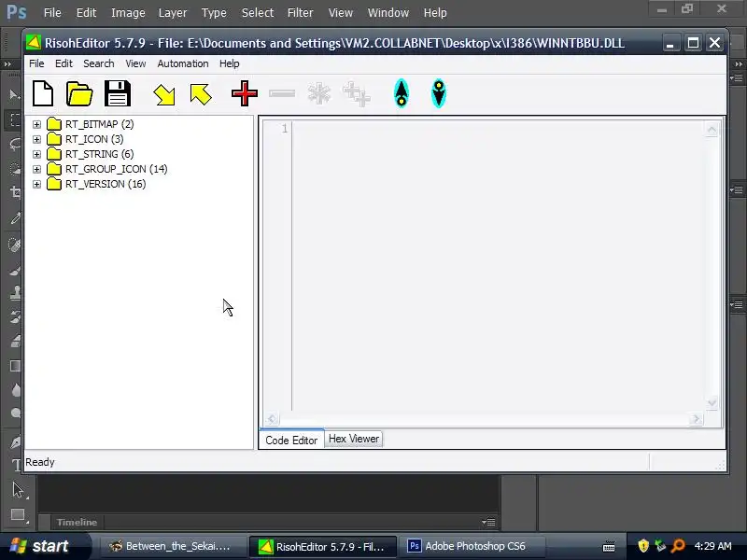
Task: Click the yellow up-left arrow toolbar icon
Action: pos(200,94)
